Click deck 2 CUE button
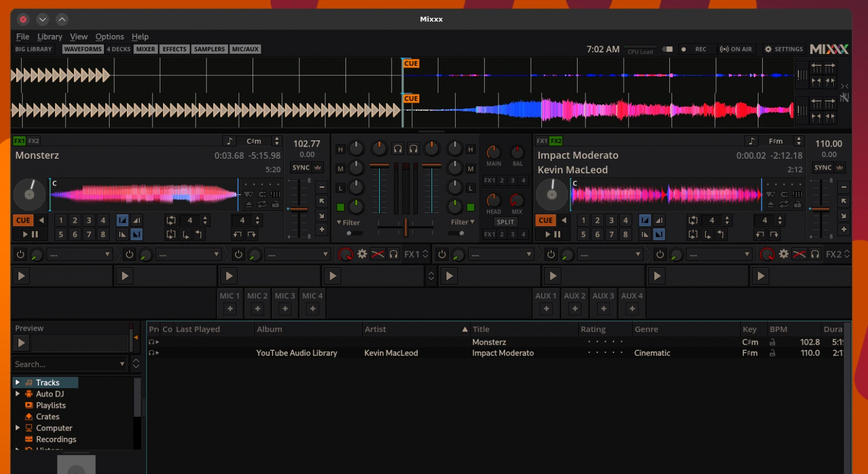Viewport: 868px width, 474px height. [545, 220]
